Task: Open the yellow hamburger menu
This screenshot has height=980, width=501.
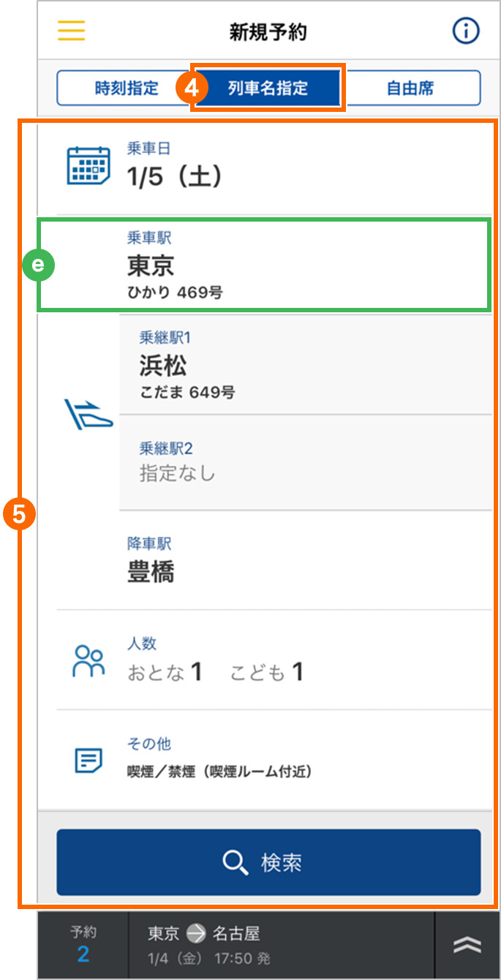Action: pos(72,31)
